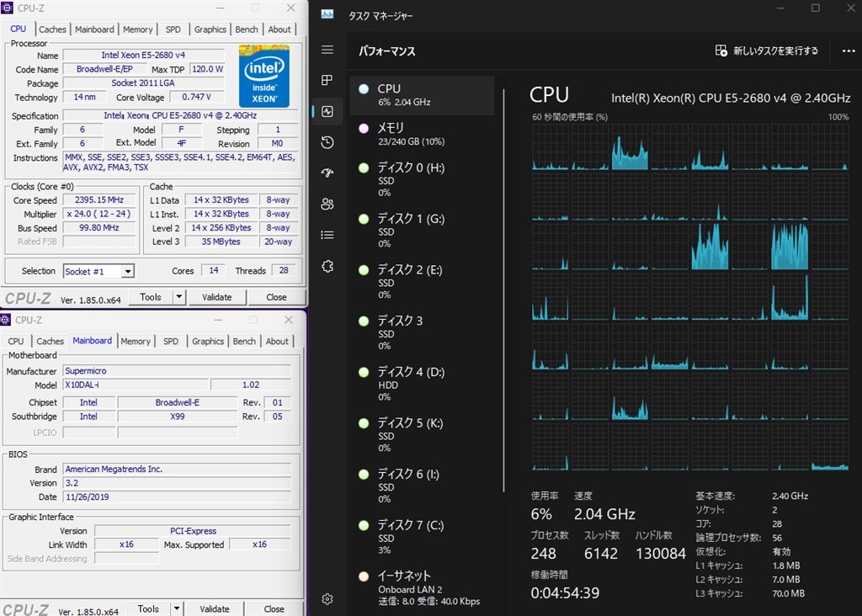Click the Core Speed 2395.15 MHz value

click(99, 200)
